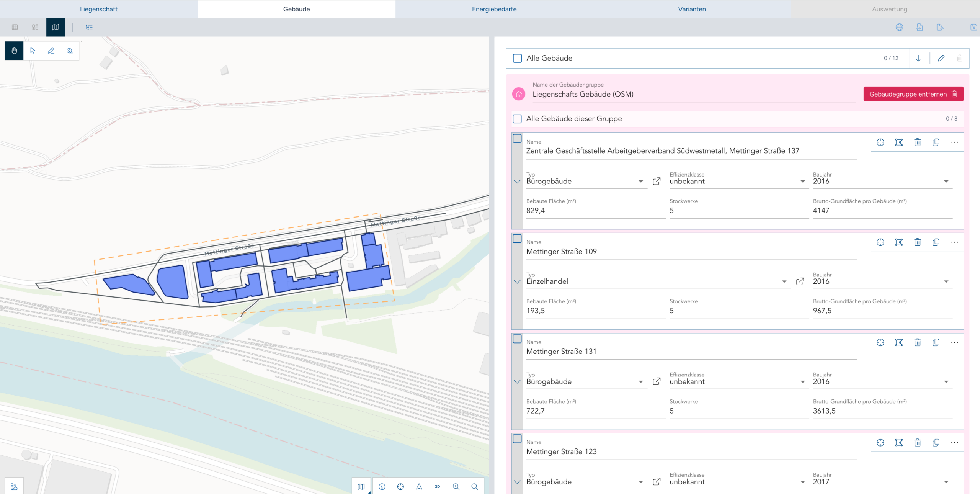Open the Varianten tab

pyautogui.click(x=692, y=9)
